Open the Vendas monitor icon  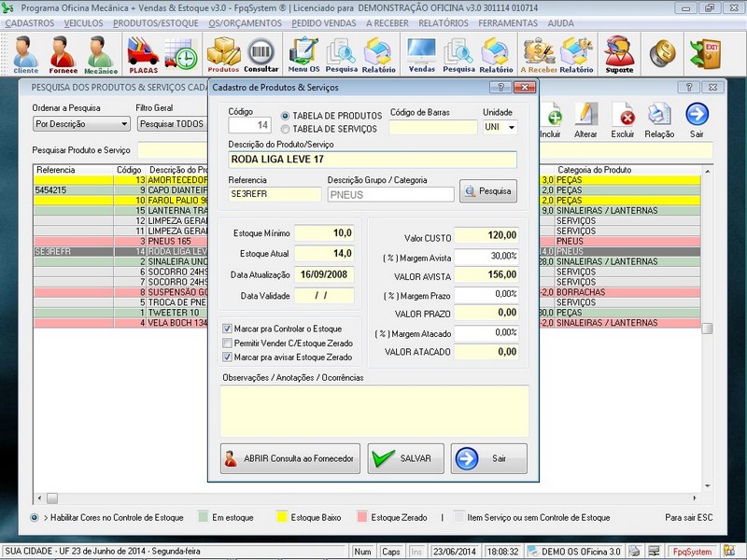(422, 54)
